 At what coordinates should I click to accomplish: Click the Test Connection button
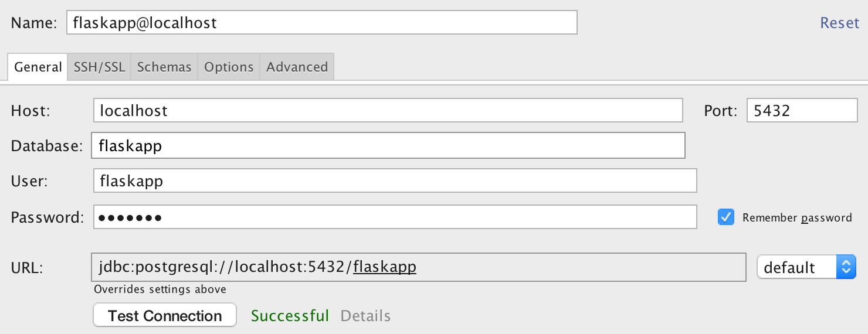tap(165, 315)
